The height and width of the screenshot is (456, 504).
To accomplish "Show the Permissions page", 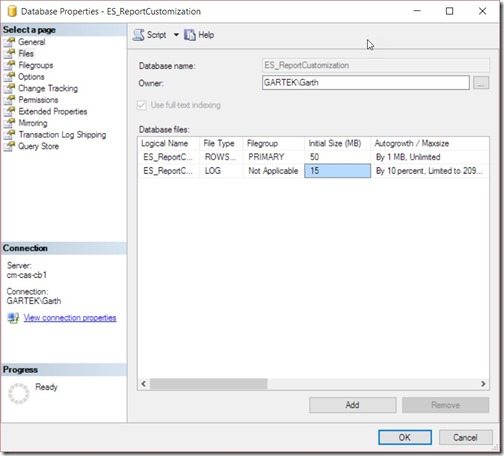I will (x=38, y=100).
